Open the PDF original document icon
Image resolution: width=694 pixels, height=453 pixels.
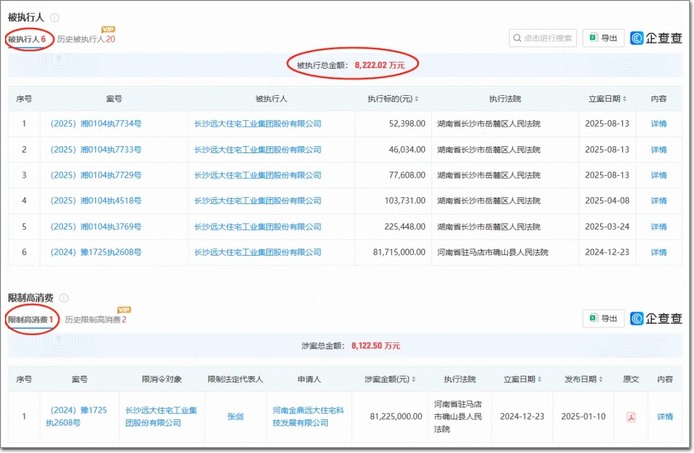tap(630, 416)
